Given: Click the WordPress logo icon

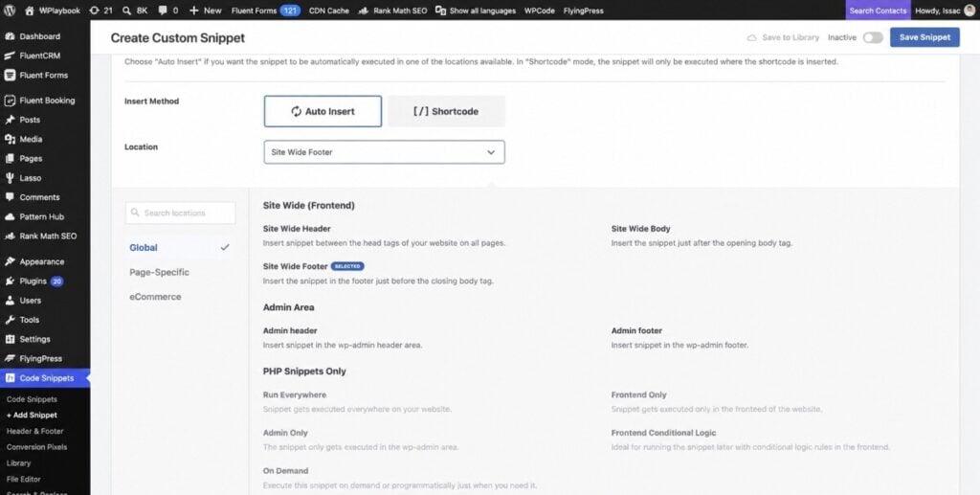Looking at the screenshot, I should click(x=10, y=11).
